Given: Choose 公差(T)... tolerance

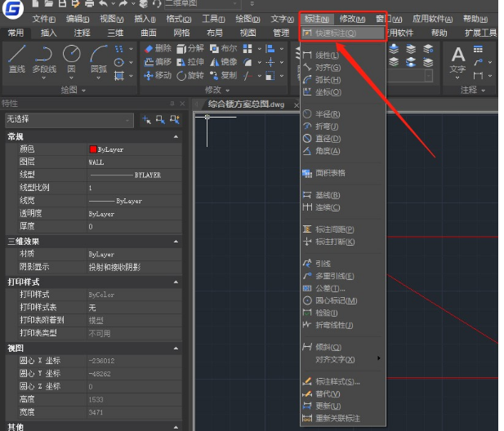Looking at the screenshot, I should (342, 288).
